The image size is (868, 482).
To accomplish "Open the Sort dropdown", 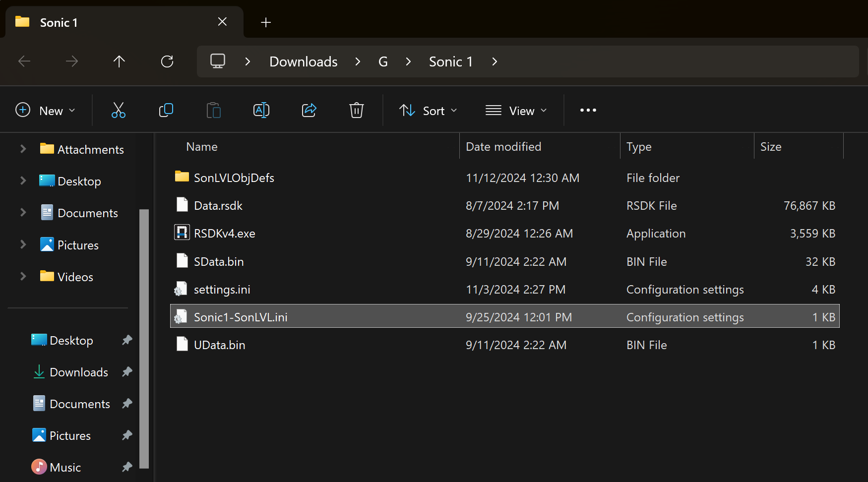I will pyautogui.click(x=428, y=110).
